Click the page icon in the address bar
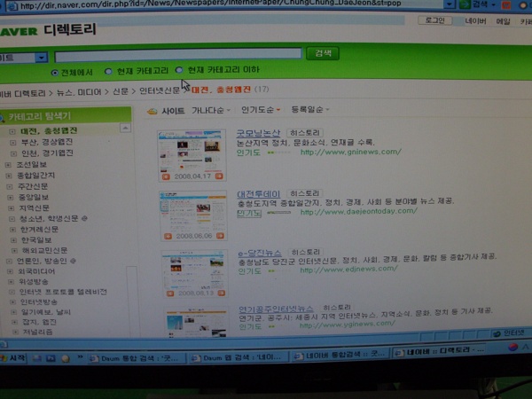The width and height of the screenshot is (532, 399). (x=12, y=6)
